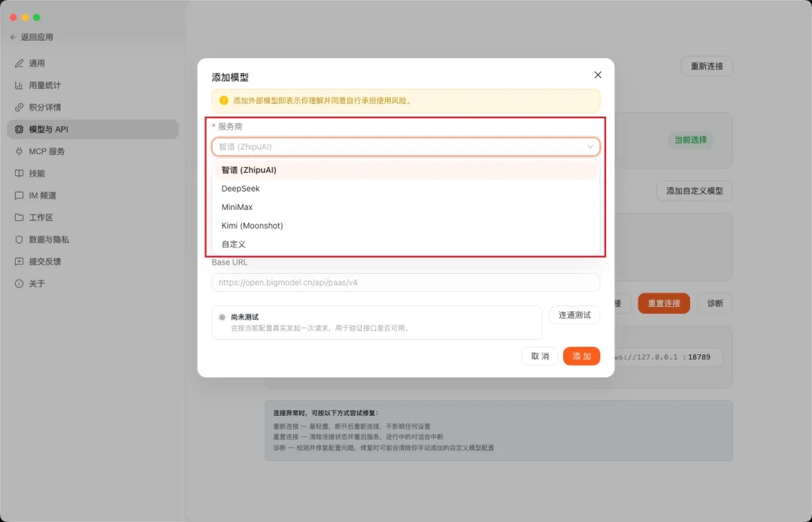Click the 18789 port value

[x=699, y=357]
